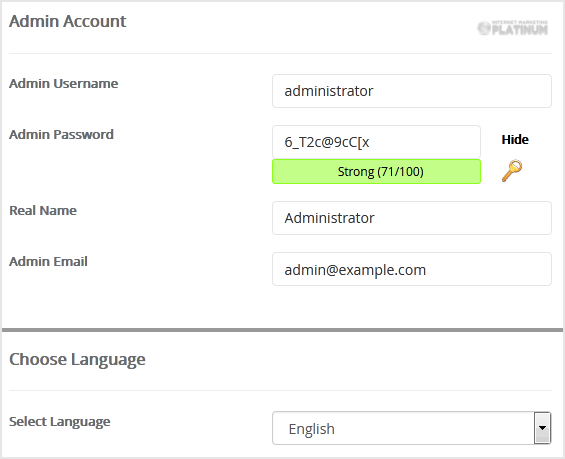Click the Admin Account section heading
Image resolution: width=565 pixels, height=459 pixels.
click(68, 21)
